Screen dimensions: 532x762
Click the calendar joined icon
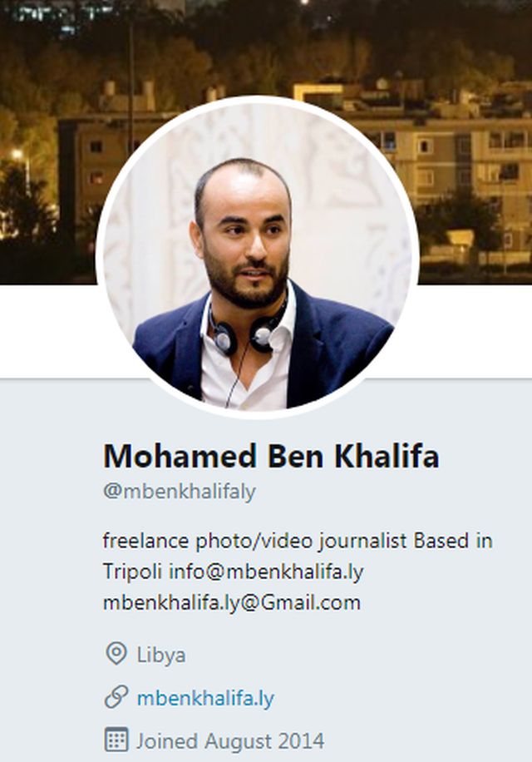pyautogui.click(x=116, y=740)
